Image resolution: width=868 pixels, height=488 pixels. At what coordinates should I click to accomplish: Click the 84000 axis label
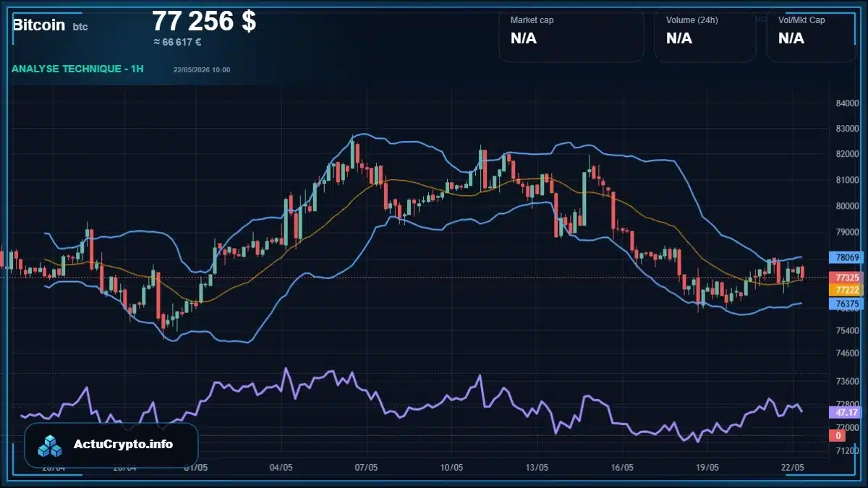tap(846, 103)
